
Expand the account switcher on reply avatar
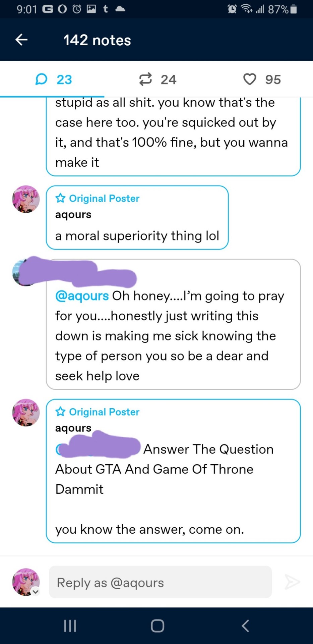pos(36,592)
